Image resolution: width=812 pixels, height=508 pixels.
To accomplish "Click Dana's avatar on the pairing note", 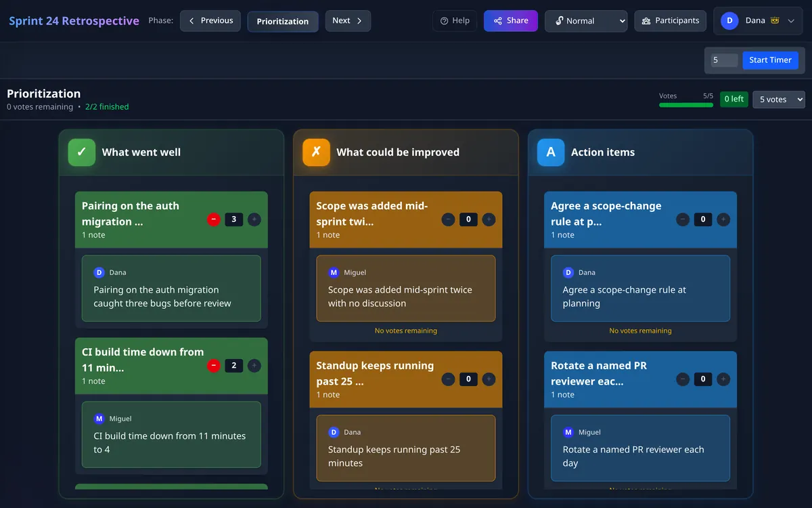I will (99, 272).
